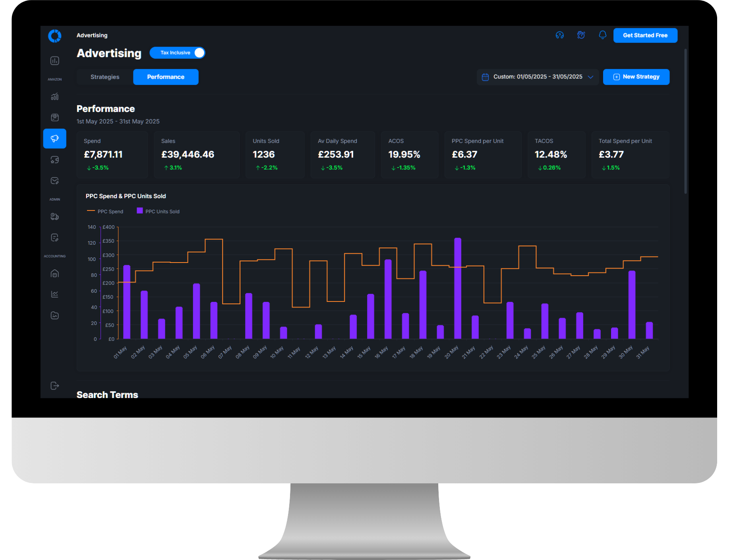Viewport: 739px width, 560px height.
Task: Switch to the Strategies tab
Action: coord(105,77)
